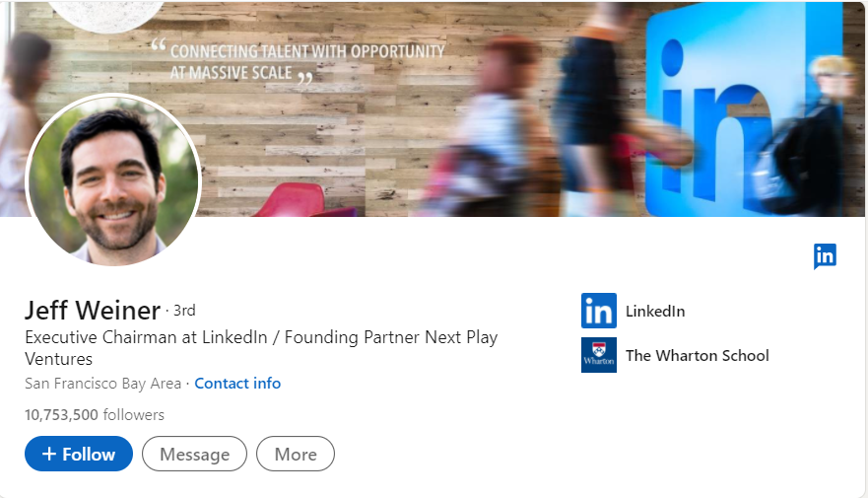Click the opening quotation mark in banner

[x=159, y=45]
